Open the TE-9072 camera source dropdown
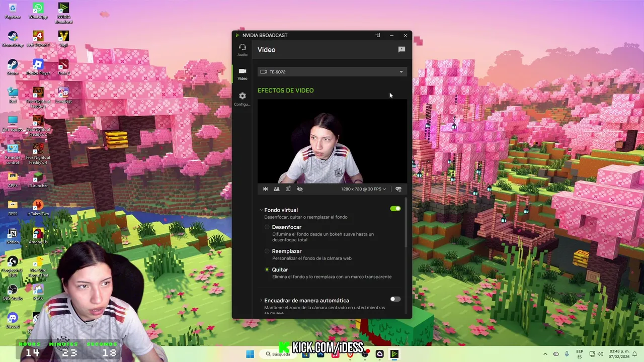Image resolution: width=644 pixels, height=362 pixels. (x=332, y=72)
